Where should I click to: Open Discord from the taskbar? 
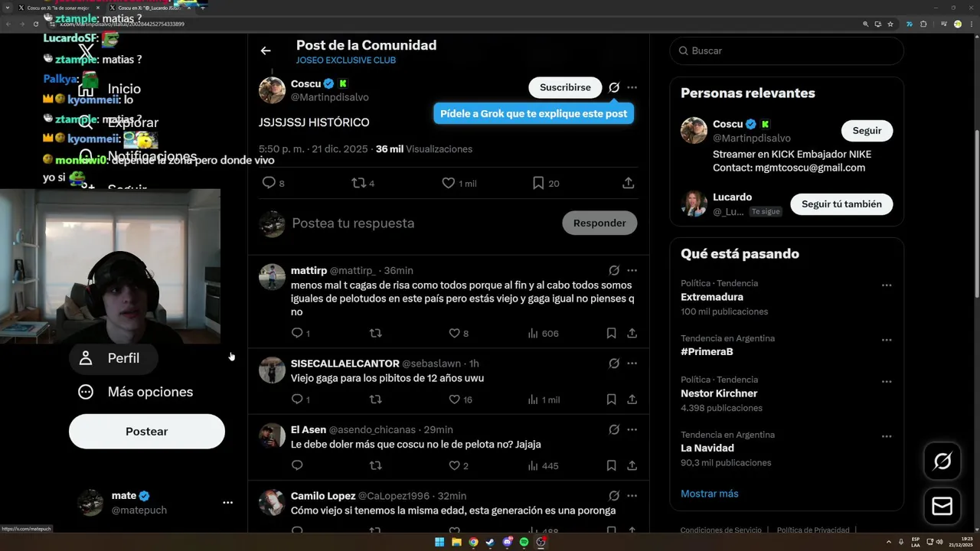(507, 542)
